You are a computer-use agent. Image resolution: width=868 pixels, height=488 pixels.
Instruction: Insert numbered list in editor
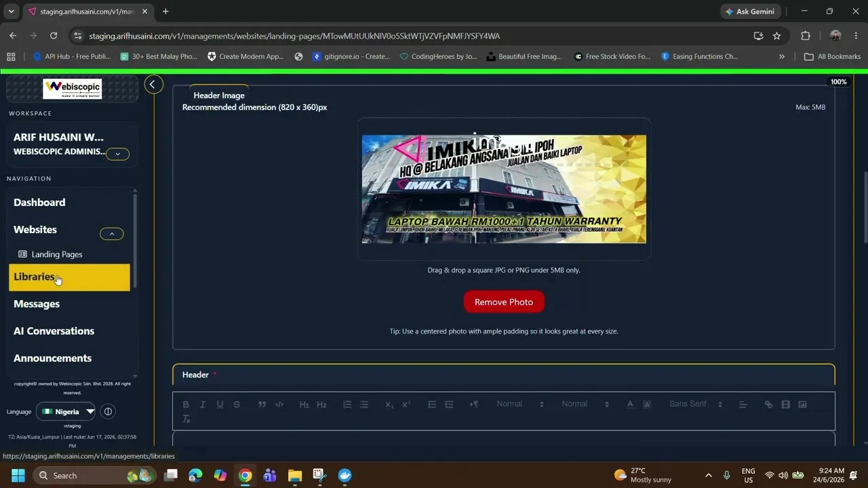tap(347, 405)
